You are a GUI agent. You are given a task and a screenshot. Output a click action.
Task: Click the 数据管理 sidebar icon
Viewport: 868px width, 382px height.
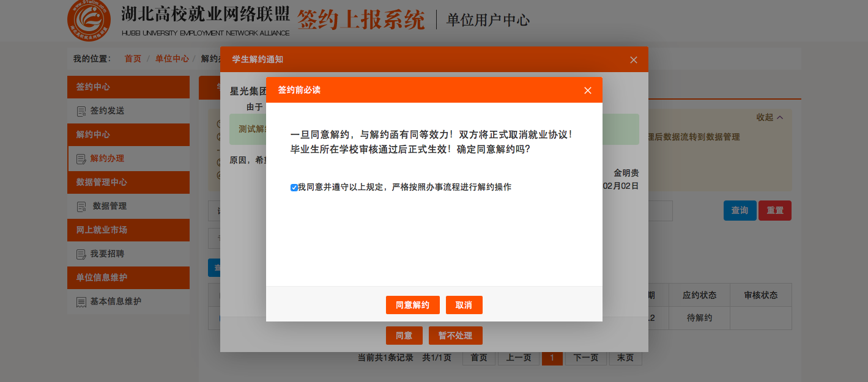[81, 207]
